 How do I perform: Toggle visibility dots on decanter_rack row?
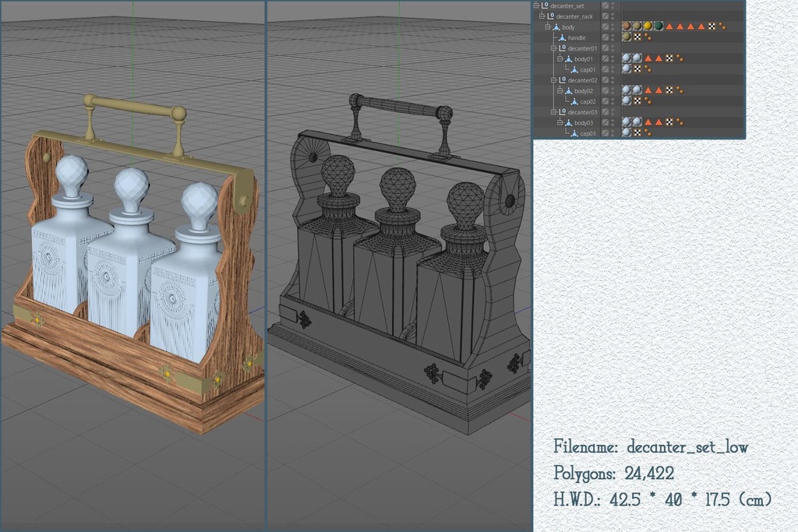tap(613, 16)
